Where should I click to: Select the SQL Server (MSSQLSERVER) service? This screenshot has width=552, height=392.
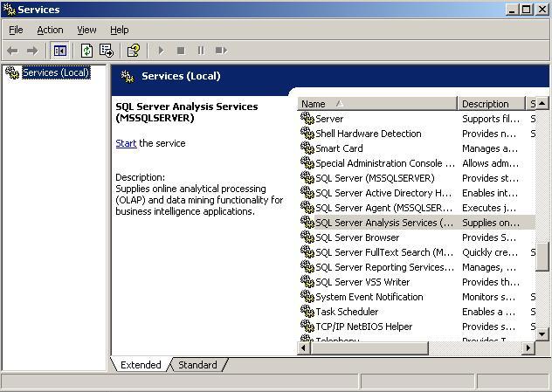click(417, 178)
